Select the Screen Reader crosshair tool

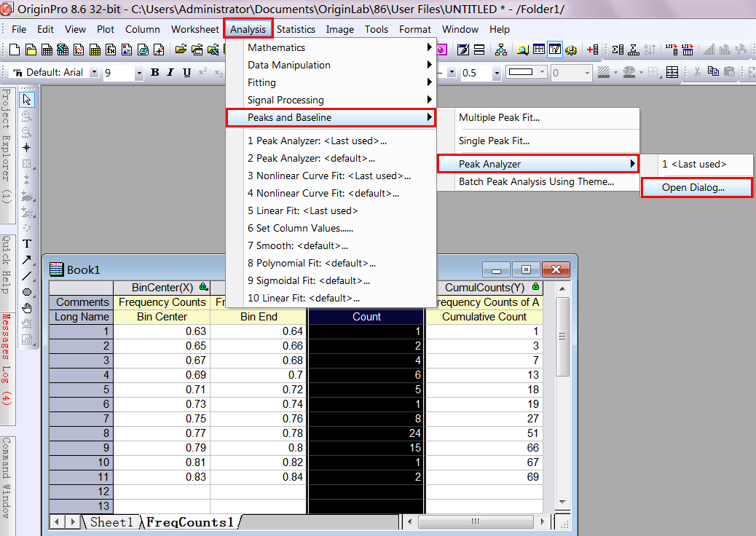pyautogui.click(x=27, y=148)
